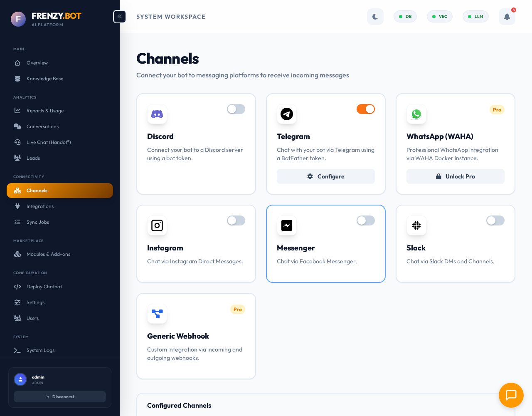Image resolution: width=532 pixels, height=416 pixels.
Task: Open Modules & Add-ons from Marketplace
Action: (48, 254)
